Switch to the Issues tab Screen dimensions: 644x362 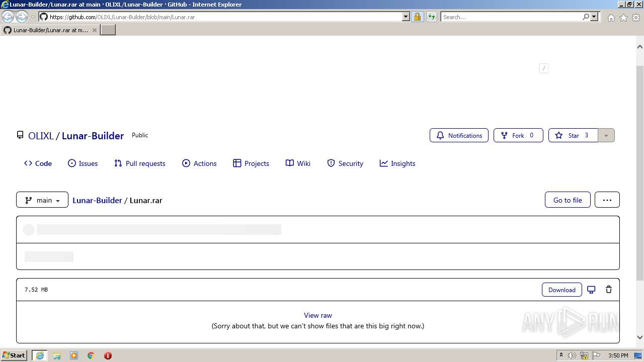pyautogui.click(x=83, y=163)
